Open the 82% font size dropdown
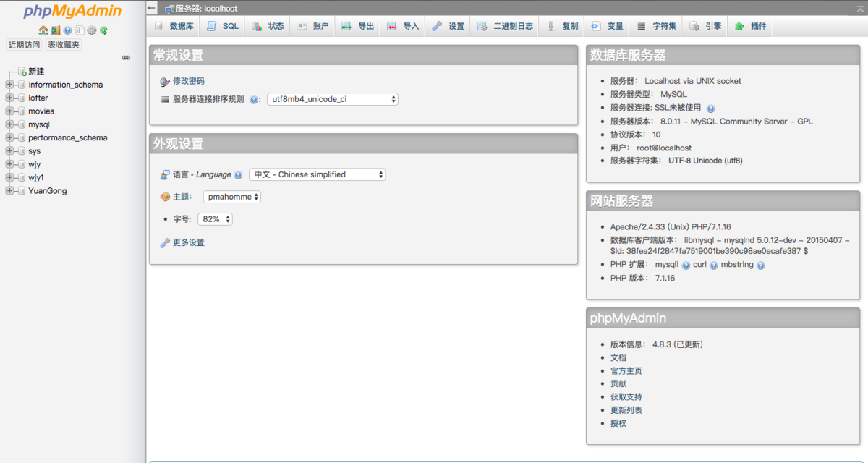The height and width of the screenshot is (463, 868). click(x=216, y=219)
